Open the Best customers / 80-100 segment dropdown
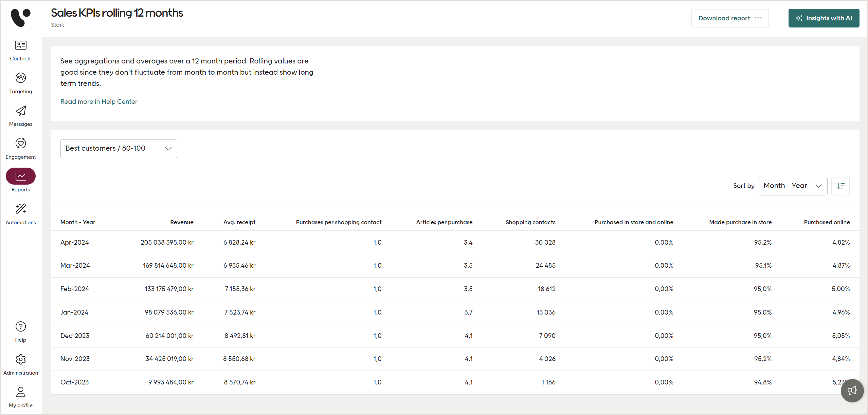This screenshot has width=868, height=415. click(x=119, y=148)
